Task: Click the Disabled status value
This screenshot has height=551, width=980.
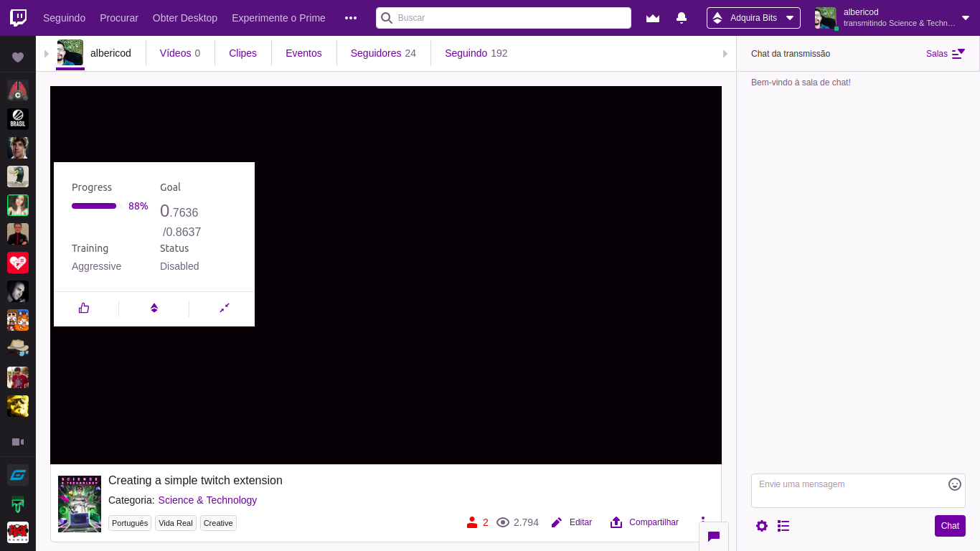Action: (x=179, y=266)
